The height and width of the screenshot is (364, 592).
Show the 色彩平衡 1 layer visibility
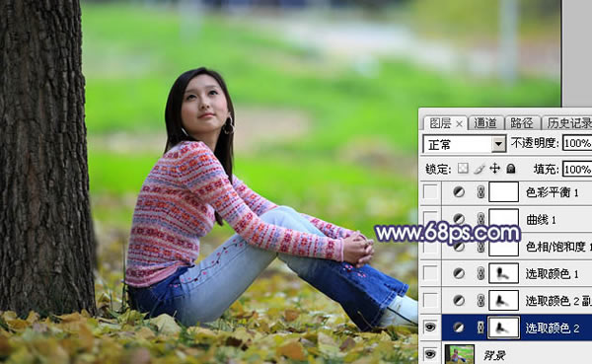pos(430,192)
